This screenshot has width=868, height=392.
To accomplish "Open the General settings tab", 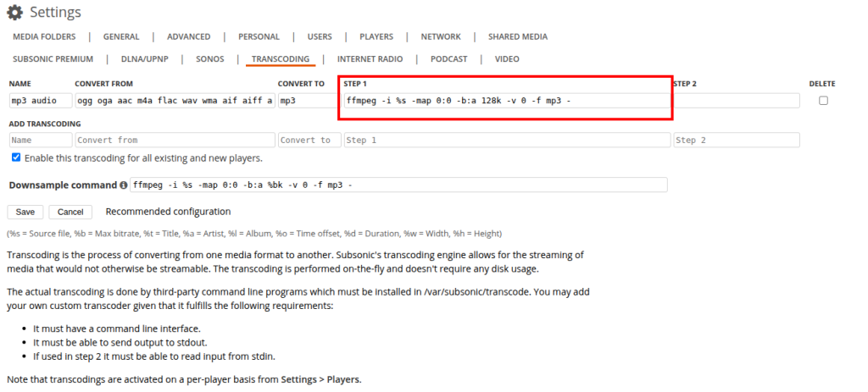I will [x=121, y=36].
